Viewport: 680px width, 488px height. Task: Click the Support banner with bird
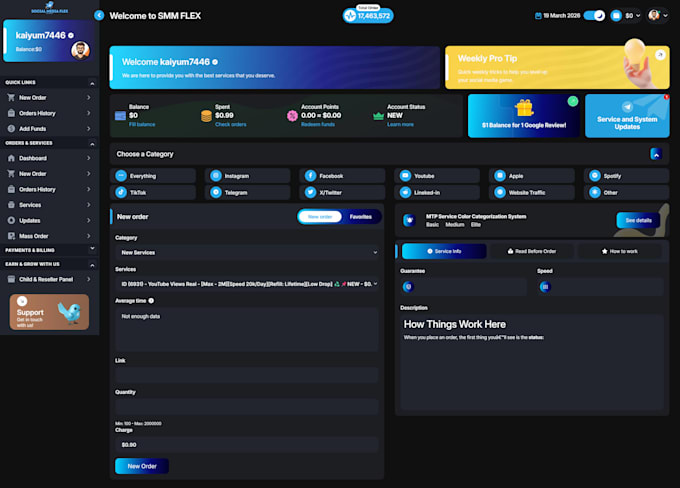coord(49,312)
